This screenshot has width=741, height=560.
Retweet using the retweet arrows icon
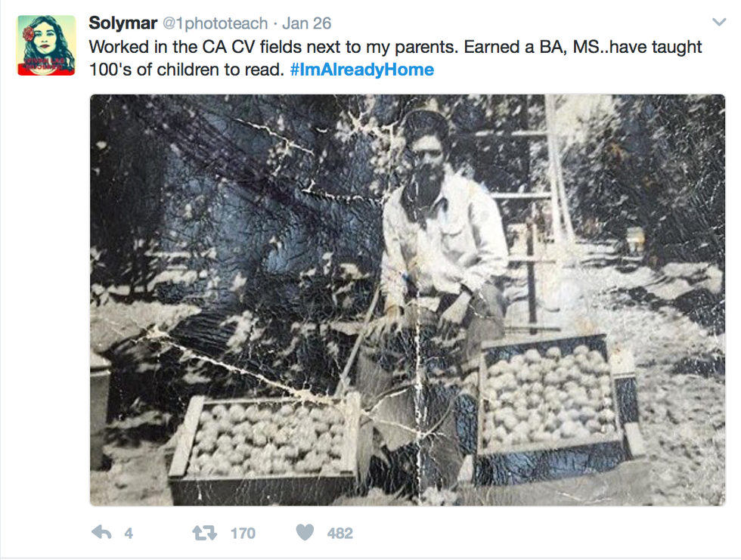pos(204,533)
